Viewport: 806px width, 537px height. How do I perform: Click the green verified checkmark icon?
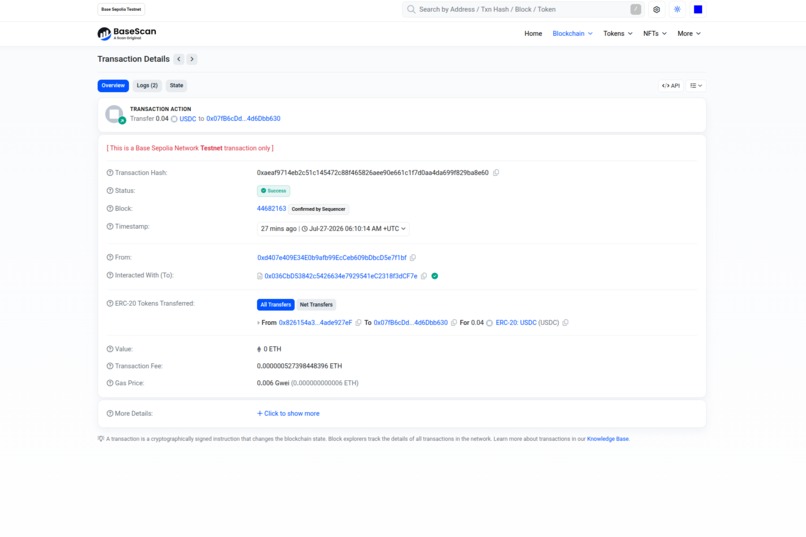pyautogui.click(x=435, y=276)
